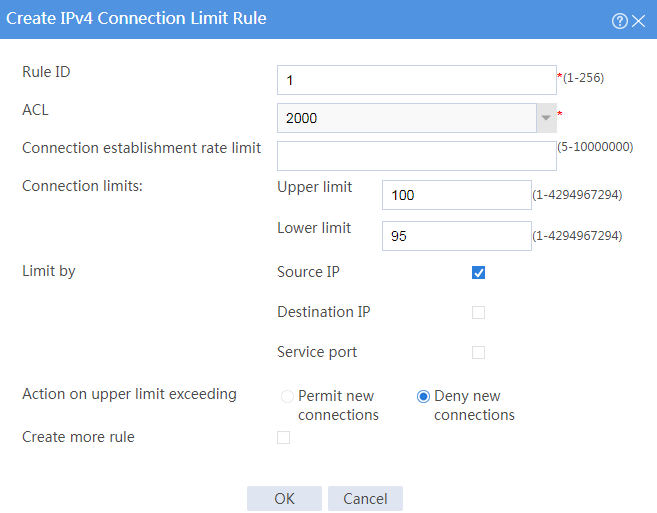Toggle the Source IP checkbox

click(x=478, y=272)
